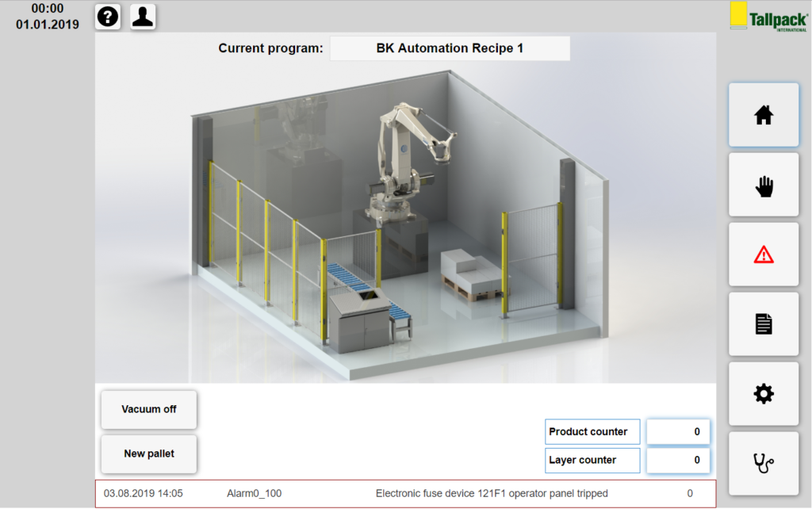Select the Layer counter value field
812x509 pixels.
pyautogui.click(x=678, y=460)
